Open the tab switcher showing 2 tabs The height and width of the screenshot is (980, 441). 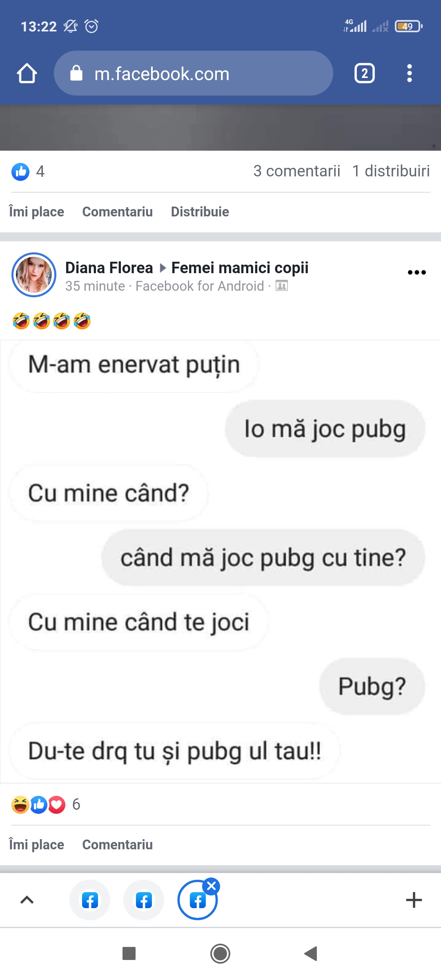(365, 73)
